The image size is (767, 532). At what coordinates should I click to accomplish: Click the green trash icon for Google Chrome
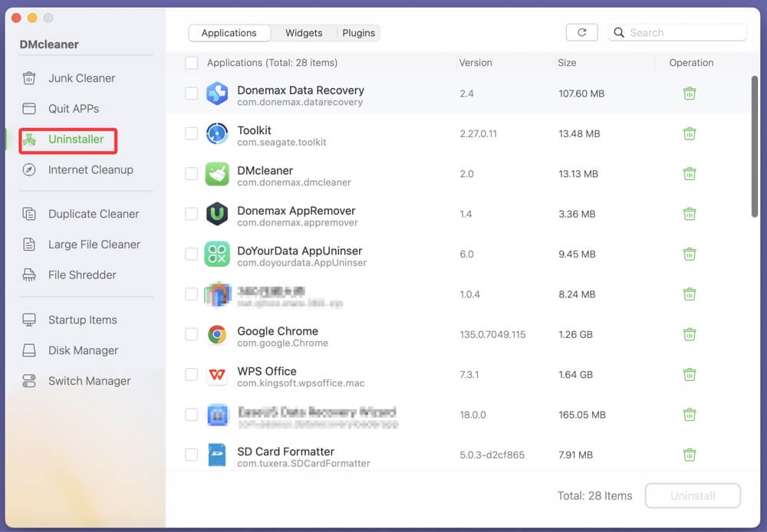(690, 334)
